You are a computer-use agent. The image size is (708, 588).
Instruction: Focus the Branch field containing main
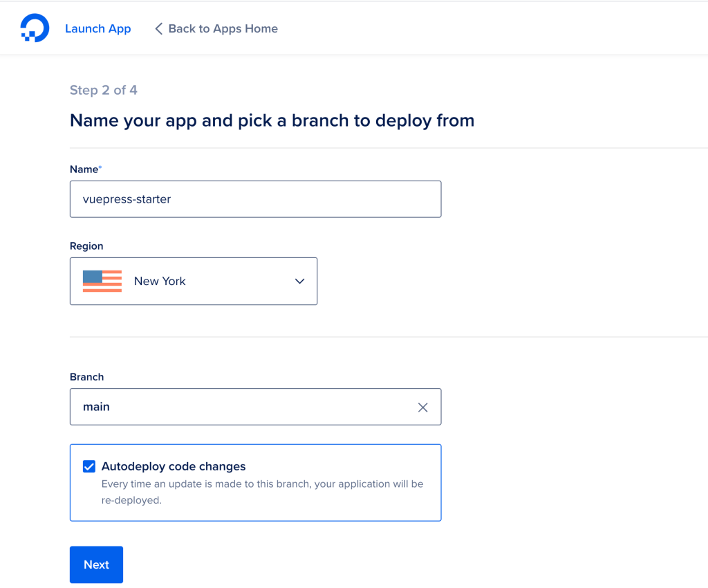point(242,407)
